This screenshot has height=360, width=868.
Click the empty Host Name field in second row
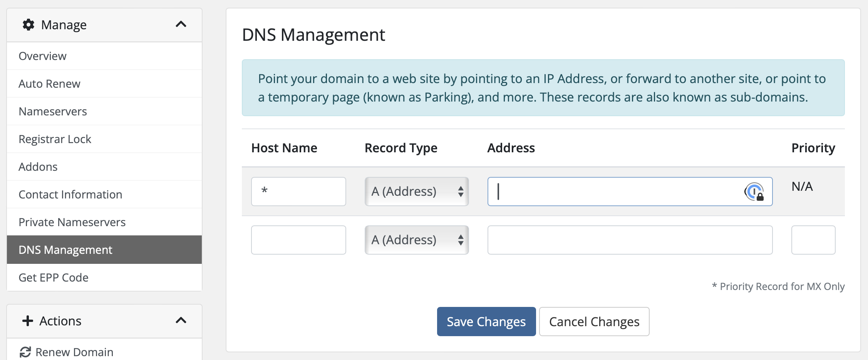coord(298,240)
